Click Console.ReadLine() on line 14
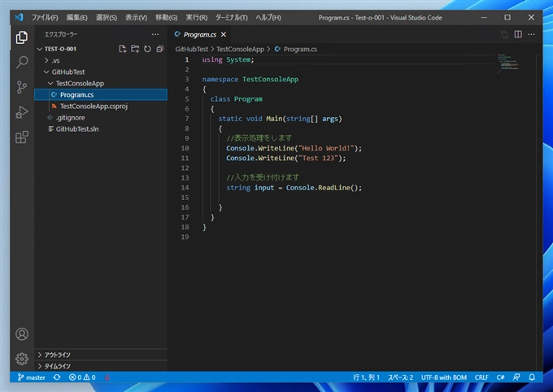The image size is (553, 392). click(x=322, y=188)
